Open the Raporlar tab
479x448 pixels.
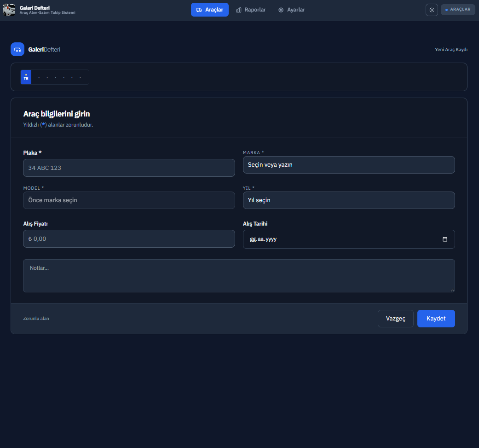[251, 10]
